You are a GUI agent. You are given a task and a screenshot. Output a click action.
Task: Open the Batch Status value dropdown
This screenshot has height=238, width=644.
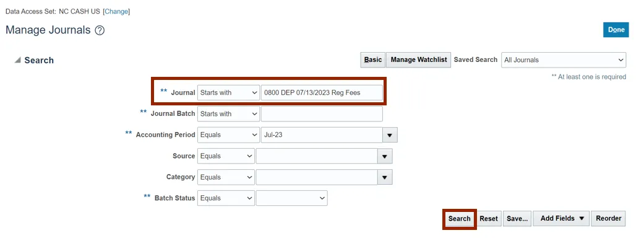click(291, 198)
